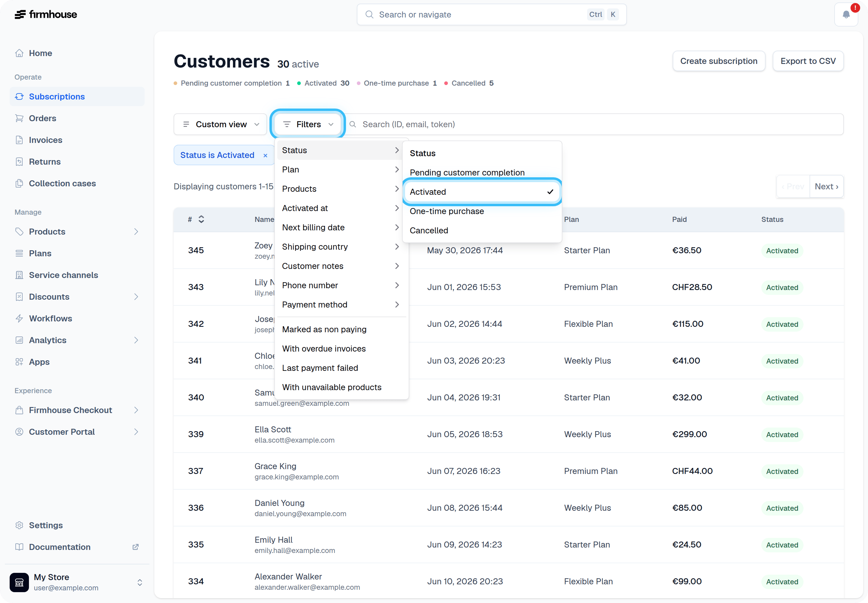Expand Discounts submenu in sidebar
The height and width of the screenshot is (603, 868).
pyautogui.click(x=136, y=297)
